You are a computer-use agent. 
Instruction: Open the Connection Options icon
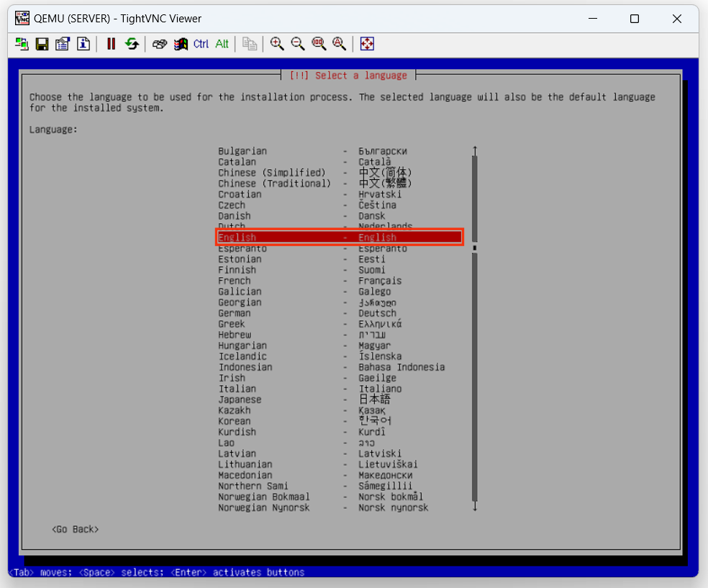click(x=63, y=44)
